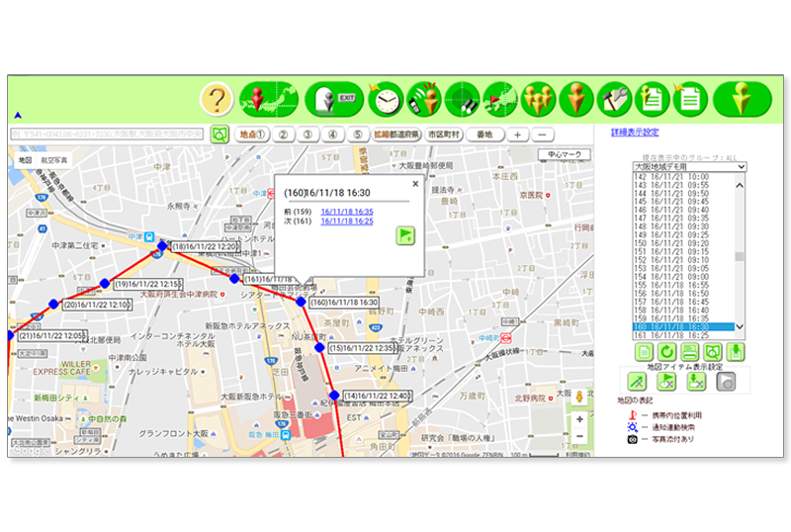Click the document list report icon

point(689,100)
